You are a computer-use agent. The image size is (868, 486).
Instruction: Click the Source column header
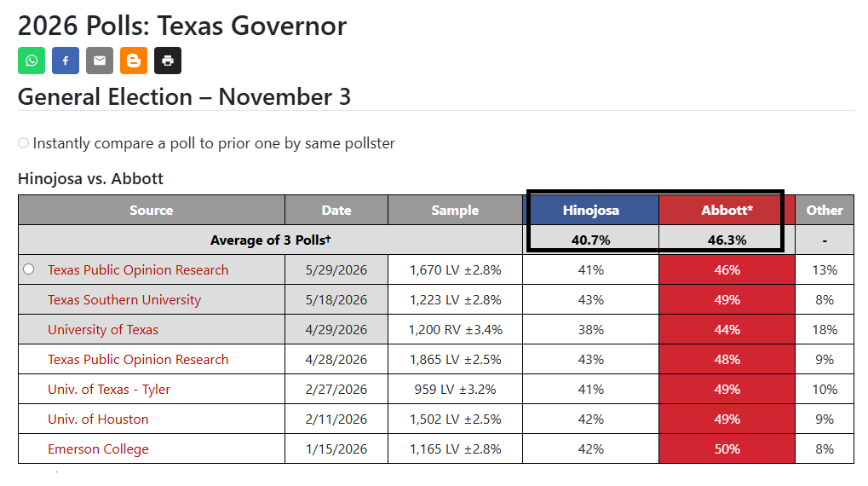[x=152, y=210]
